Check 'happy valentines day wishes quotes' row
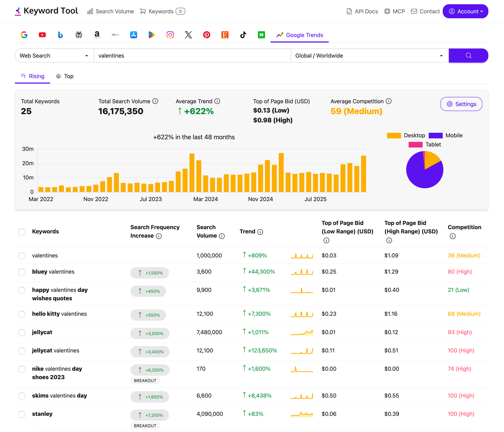Viewport: 504px width, 432px height. click(x=22, y=290)
